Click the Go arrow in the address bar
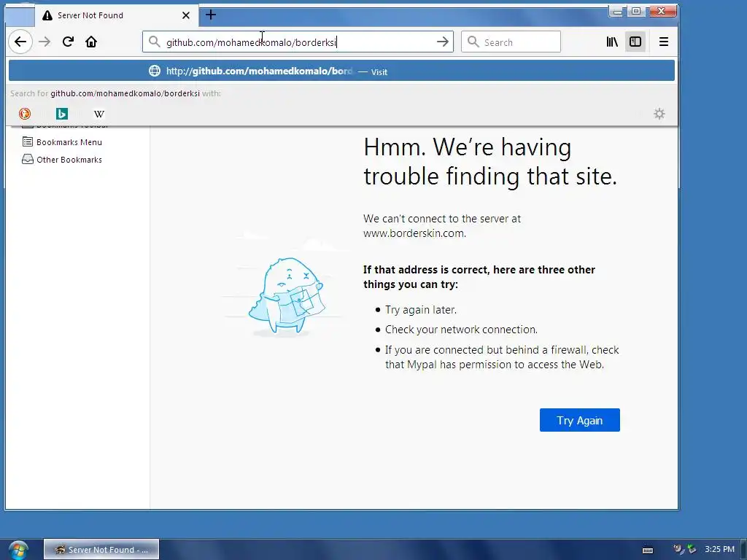This screenshot has width=747, height=560. (x=443, y=42)
